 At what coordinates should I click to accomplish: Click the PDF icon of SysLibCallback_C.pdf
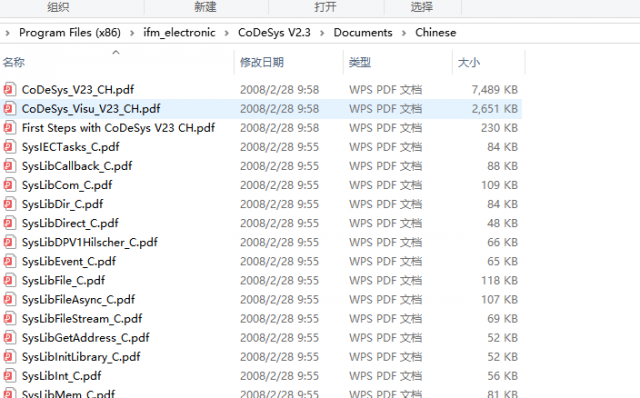click(10, 166)
